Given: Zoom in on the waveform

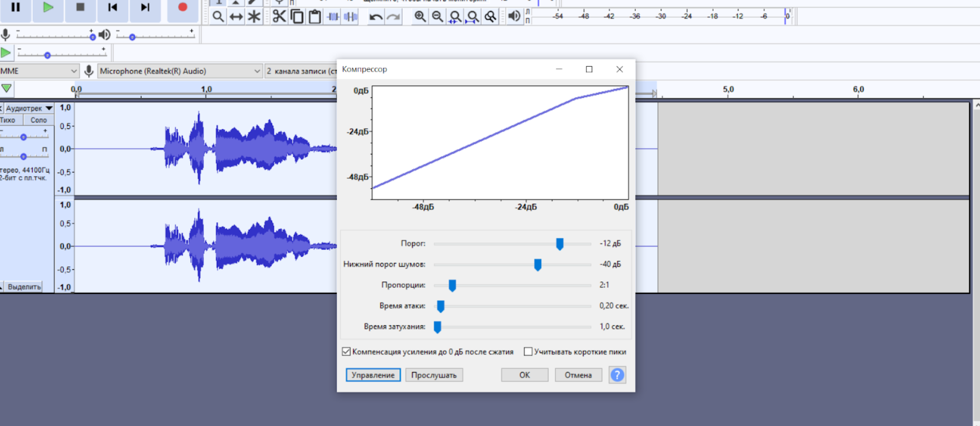Looking at the screenshot, I should click(420, 17).
